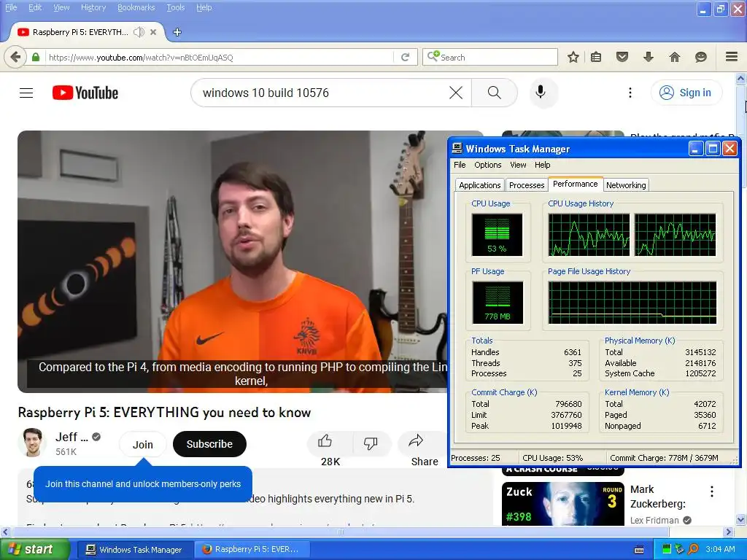Click the Raspberry Pi video player
747x560 pixels.
[x=233, y=262]
